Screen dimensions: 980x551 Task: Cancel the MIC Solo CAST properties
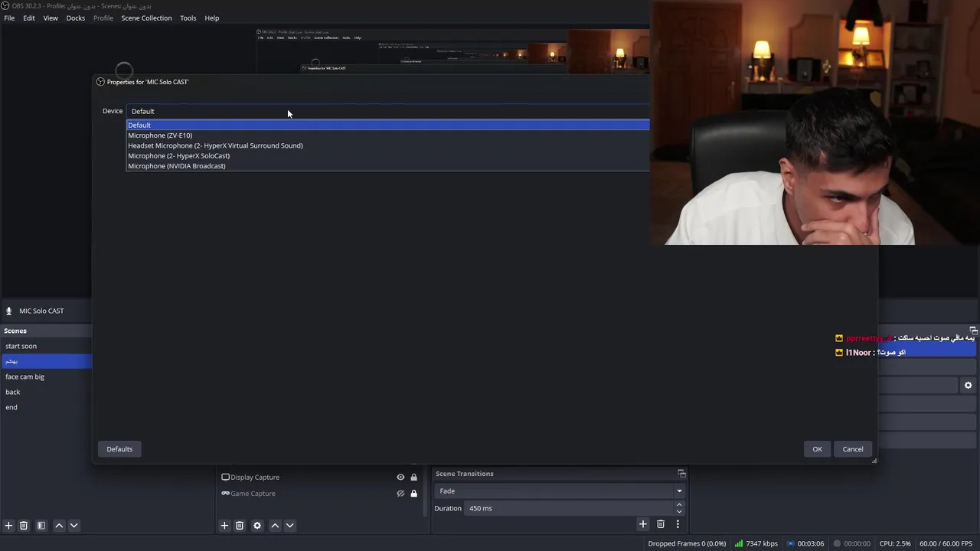(x=853, y=449)
